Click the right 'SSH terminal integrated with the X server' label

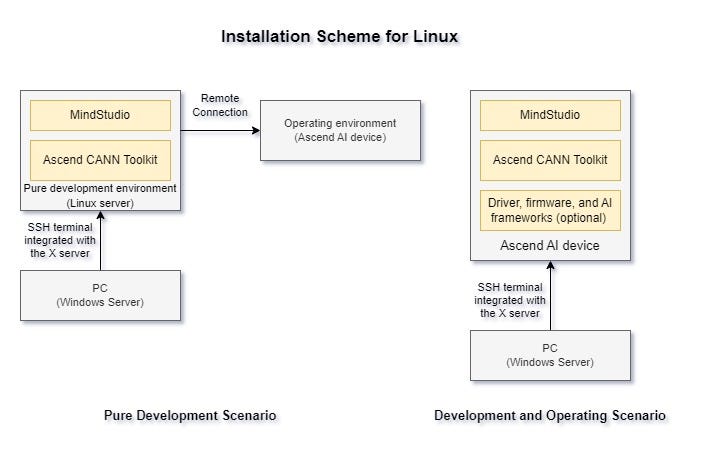(x=510, y=300)
